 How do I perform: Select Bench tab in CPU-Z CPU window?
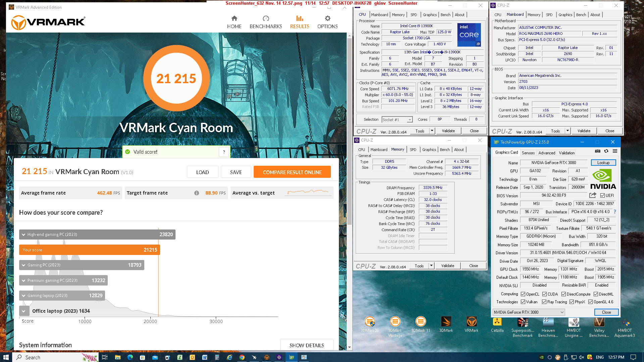tap(445, 15)
